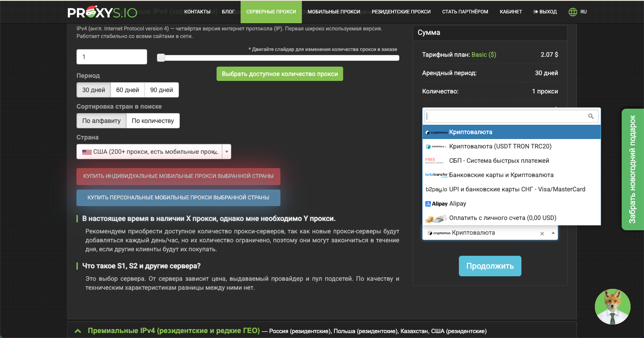Viewport: 644px width, 338px height.
Task: Click Продолжить button
Action: tap(490, 266)
